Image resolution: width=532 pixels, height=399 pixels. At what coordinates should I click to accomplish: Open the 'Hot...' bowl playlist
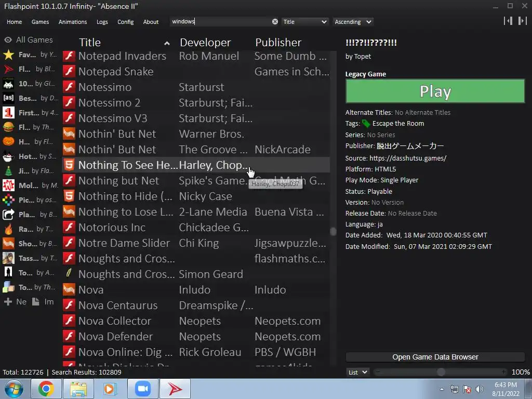coord(30,156)
